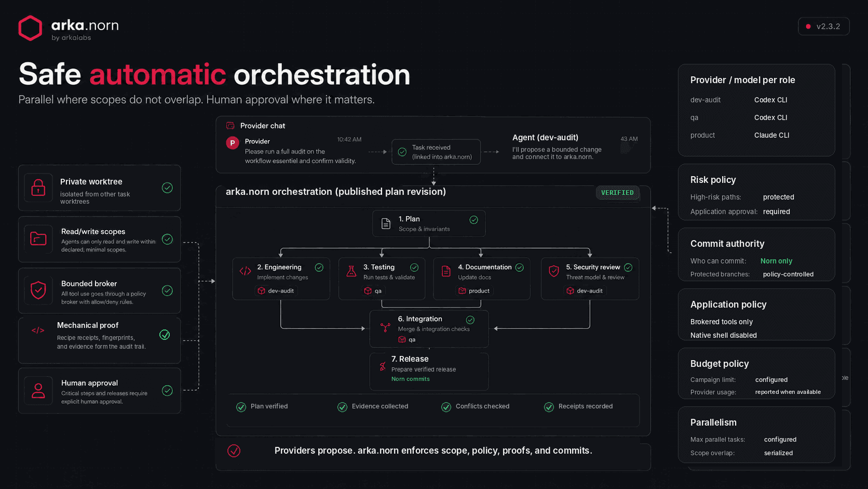
Task: Toggle the Private worktree checkmark
Action: [167, 188]
